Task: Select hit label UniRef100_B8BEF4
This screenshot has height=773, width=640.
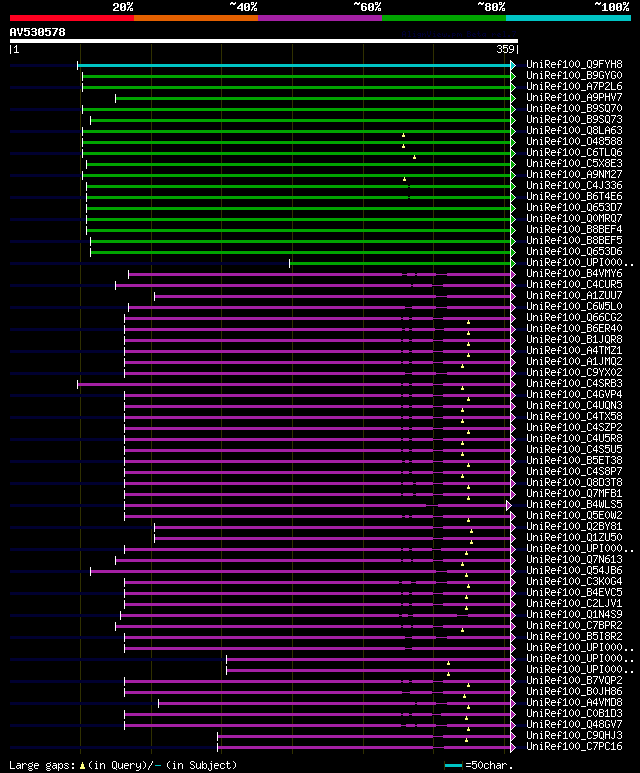Action: tap(574, 230)
